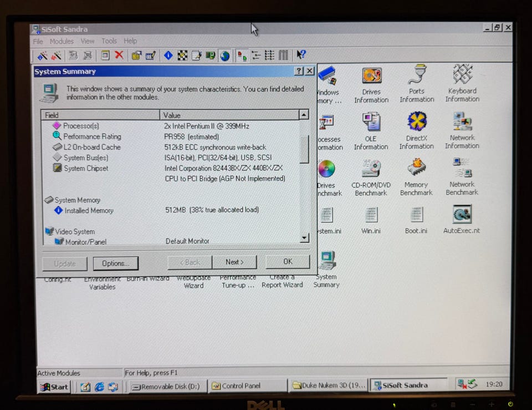
Task: Click the list scroll-up arrow in System Summary
Action: coord(304,115)
